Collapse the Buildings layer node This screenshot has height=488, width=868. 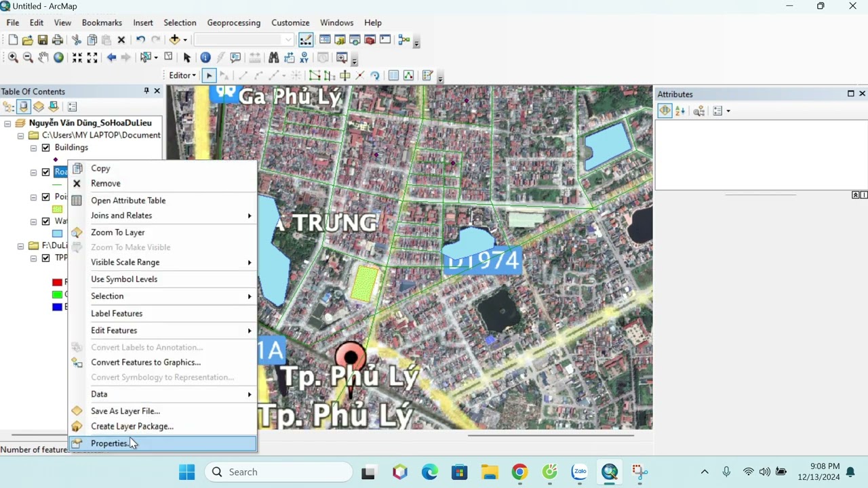pos(33,148)
